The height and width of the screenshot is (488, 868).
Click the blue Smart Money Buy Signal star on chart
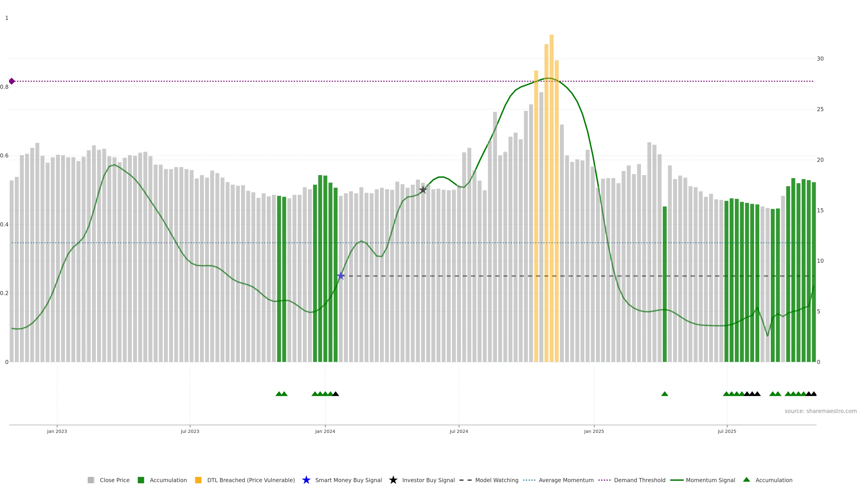point(341,276)
